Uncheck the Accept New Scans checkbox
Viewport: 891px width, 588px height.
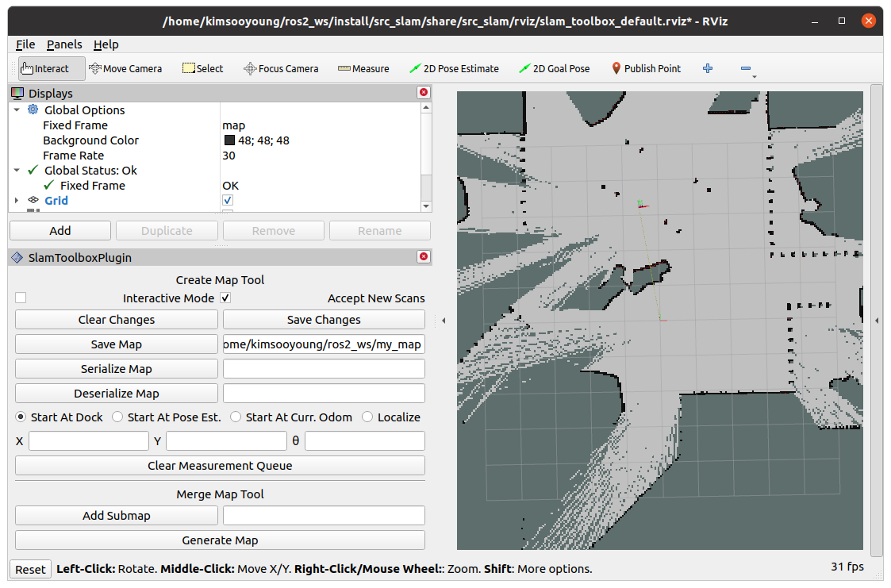pyautogui.click(x=225, y=298)
